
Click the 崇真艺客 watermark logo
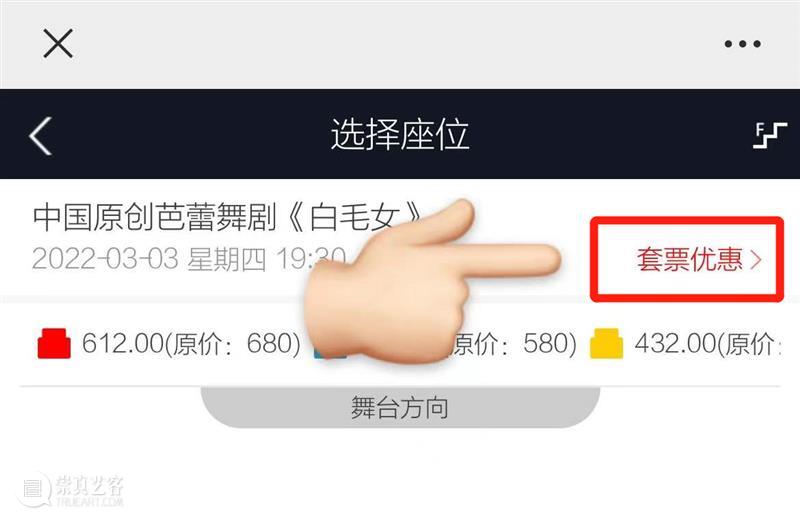(x=71, y=490)
